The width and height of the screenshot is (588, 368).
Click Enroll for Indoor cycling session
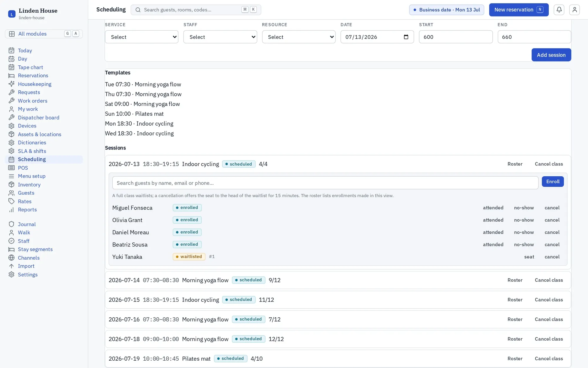coord(553,181)
